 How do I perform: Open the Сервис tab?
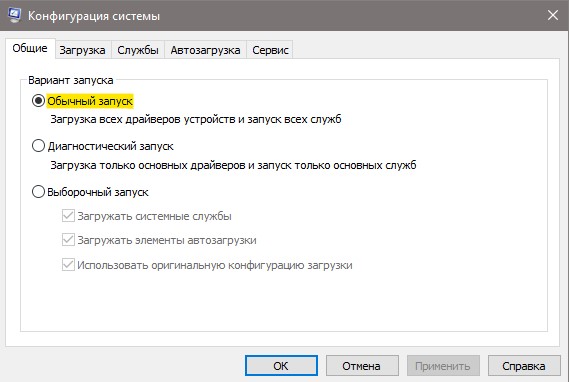tap(270, 50)
